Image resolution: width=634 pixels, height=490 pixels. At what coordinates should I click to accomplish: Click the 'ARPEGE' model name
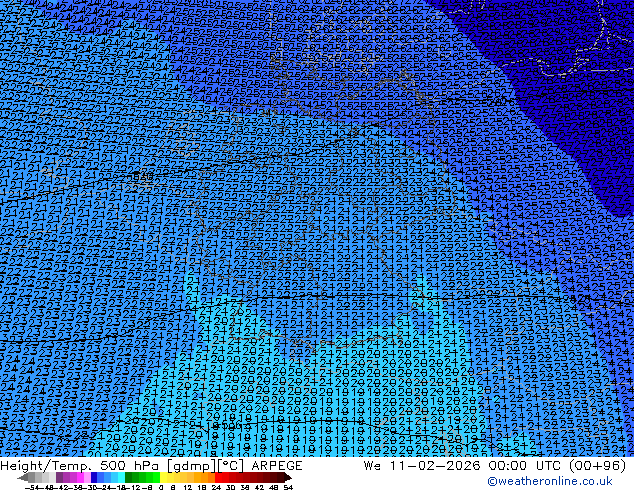tap(277, 466)
